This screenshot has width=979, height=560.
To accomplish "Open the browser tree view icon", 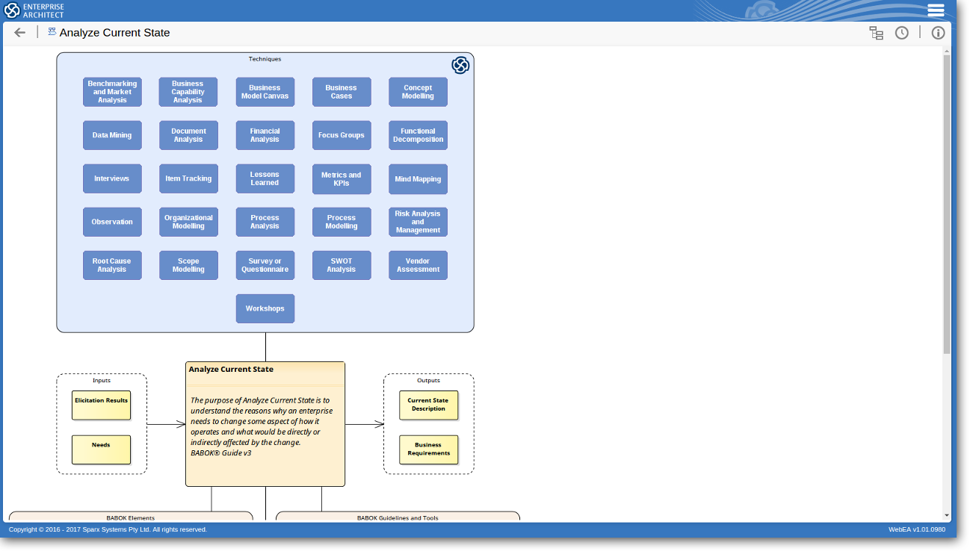I will click(876, 33).
